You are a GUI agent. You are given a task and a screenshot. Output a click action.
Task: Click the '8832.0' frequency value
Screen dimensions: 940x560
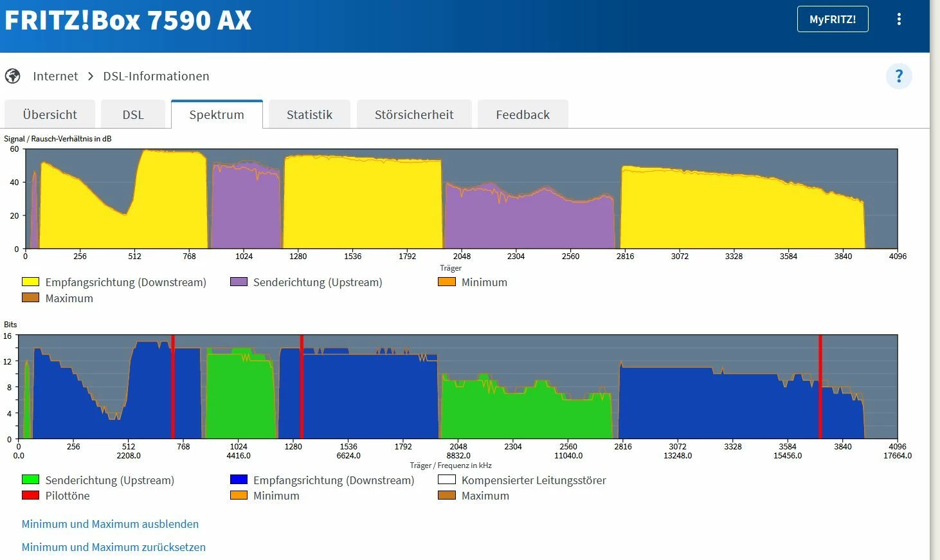pos(458,456)
